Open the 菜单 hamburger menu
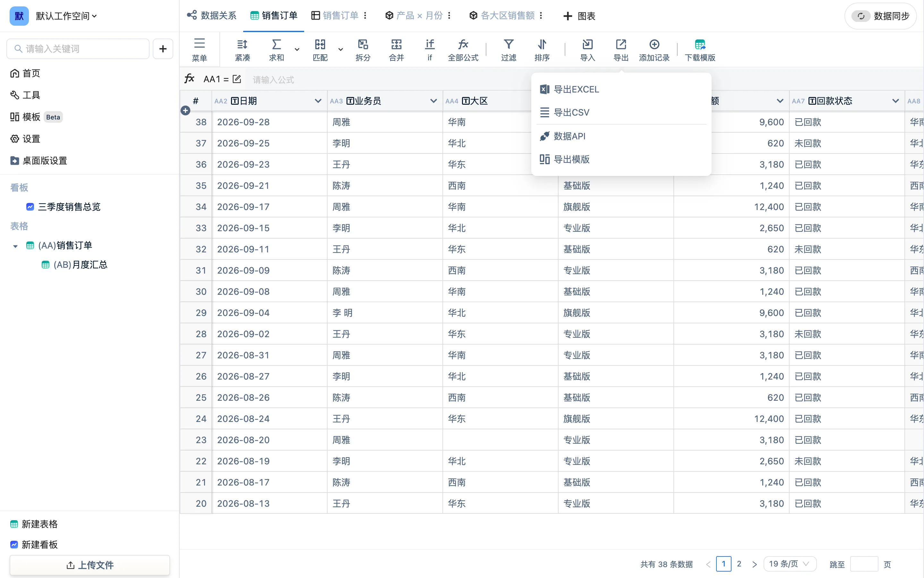The image size is (924, 578). pyautogui.click(x=199, y=50)
